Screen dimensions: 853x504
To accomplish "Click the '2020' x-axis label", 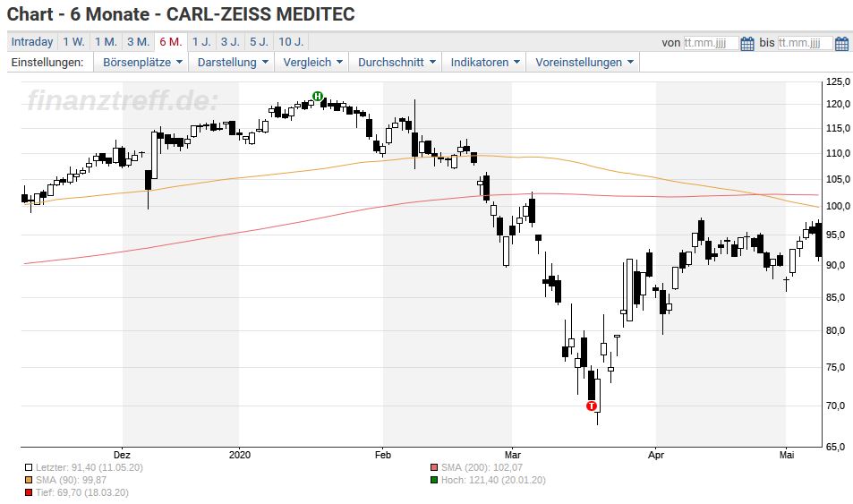I will (x=240, y=455).
